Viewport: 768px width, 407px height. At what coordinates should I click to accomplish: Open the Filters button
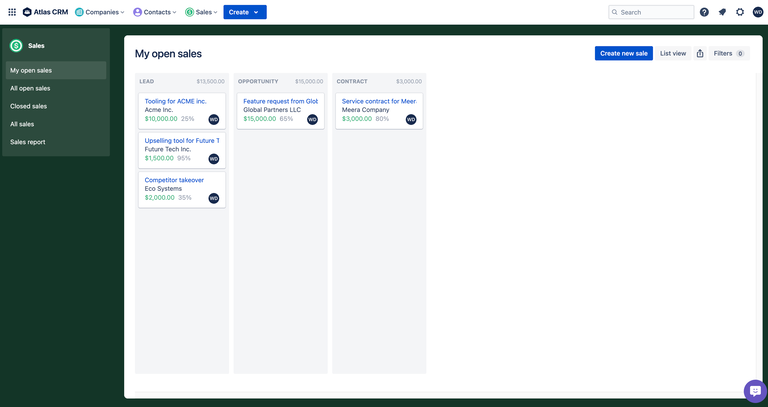click(x=728, y=53)
